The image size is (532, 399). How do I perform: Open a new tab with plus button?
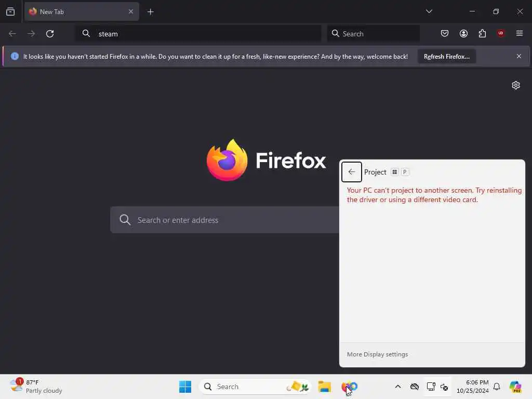click(150, 12)
